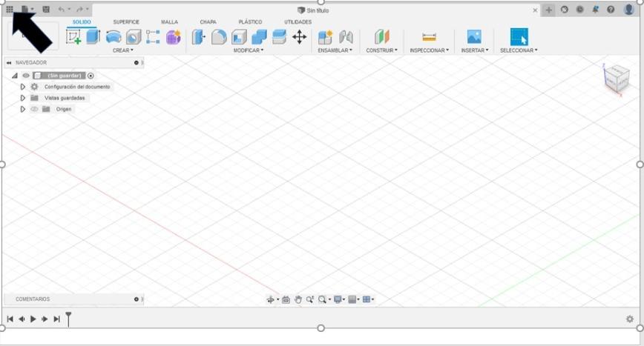This screenshot has height=346, width=644.
Task: Open the ENSAMBLAR dropdown menu
Action: 335,50
